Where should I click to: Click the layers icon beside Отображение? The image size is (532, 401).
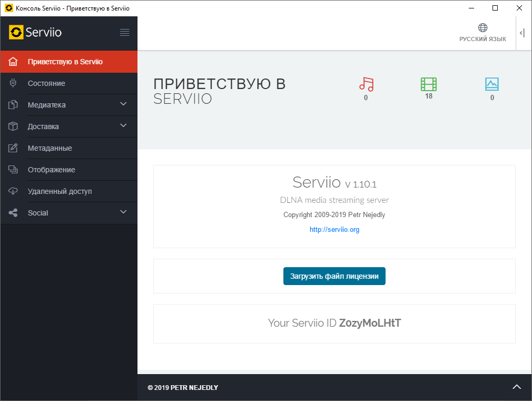click(13, 170)
